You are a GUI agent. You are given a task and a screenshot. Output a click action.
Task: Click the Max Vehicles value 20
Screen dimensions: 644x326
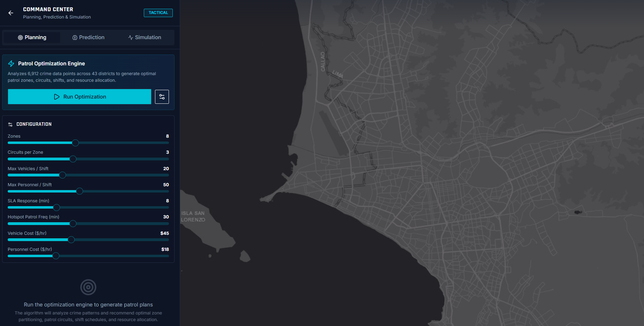pyautogui.click(x=166, y=169)
